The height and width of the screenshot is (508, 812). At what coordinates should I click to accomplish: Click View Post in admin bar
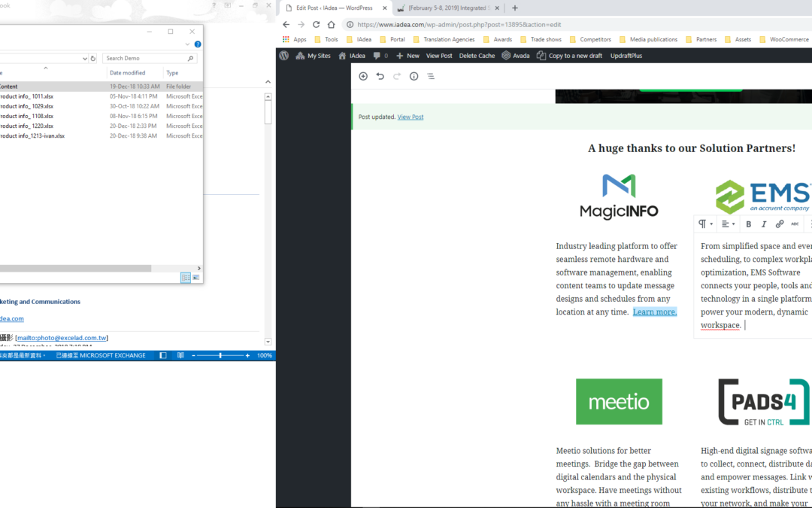click(x=439, y=56)
